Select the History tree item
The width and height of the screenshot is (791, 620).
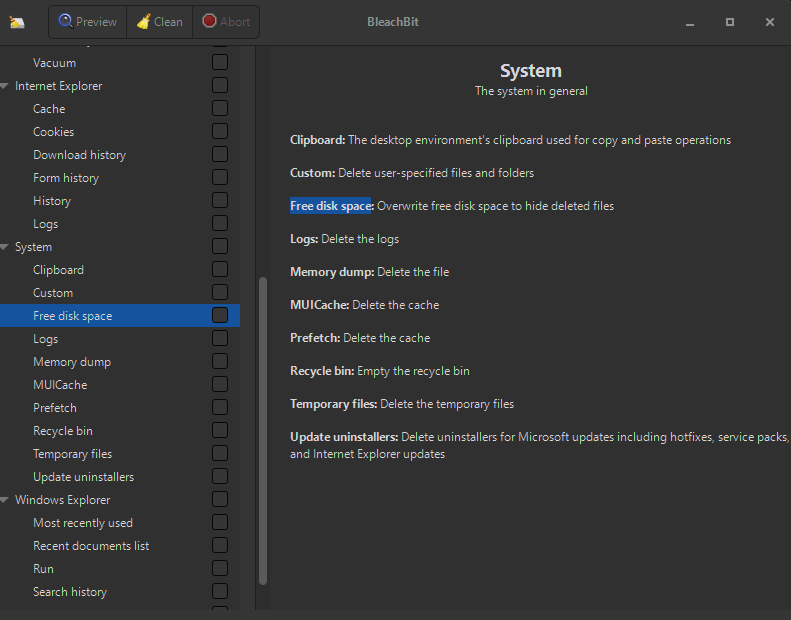[x=52, y=201]
